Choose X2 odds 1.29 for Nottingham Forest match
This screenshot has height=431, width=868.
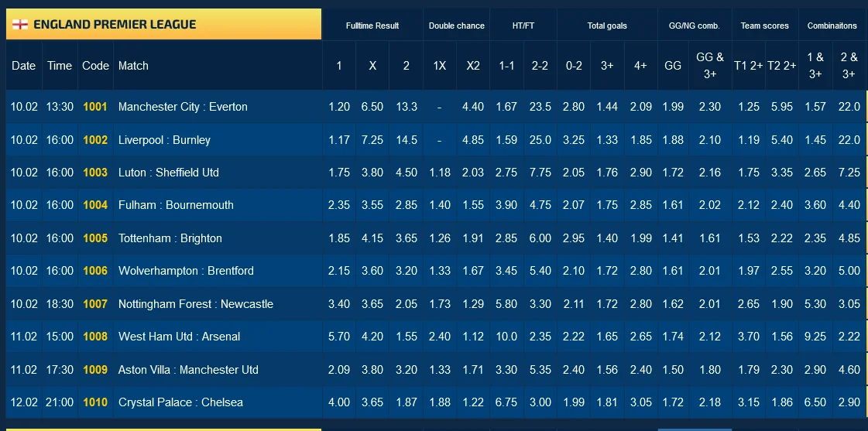point(473,304)
